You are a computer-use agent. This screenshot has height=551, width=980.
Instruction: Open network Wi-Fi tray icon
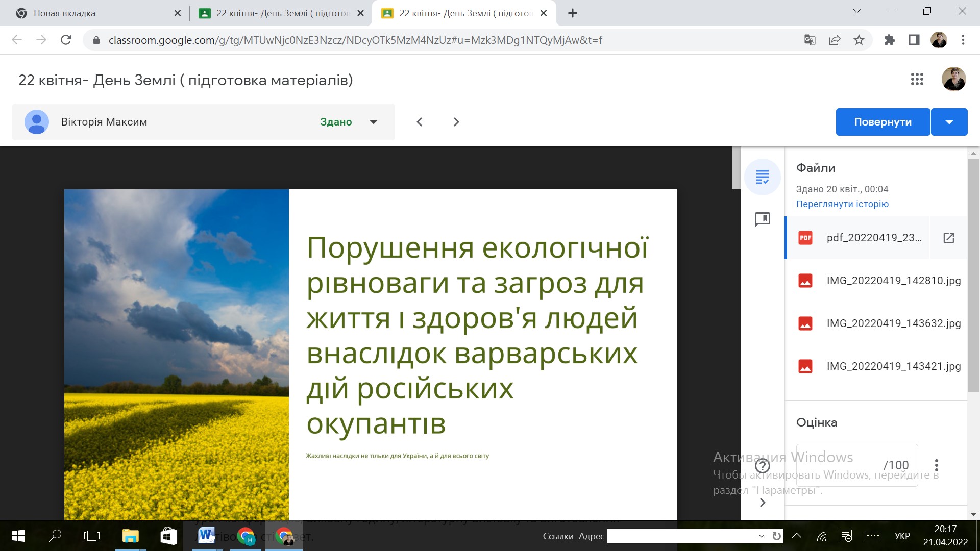[822, 536]
